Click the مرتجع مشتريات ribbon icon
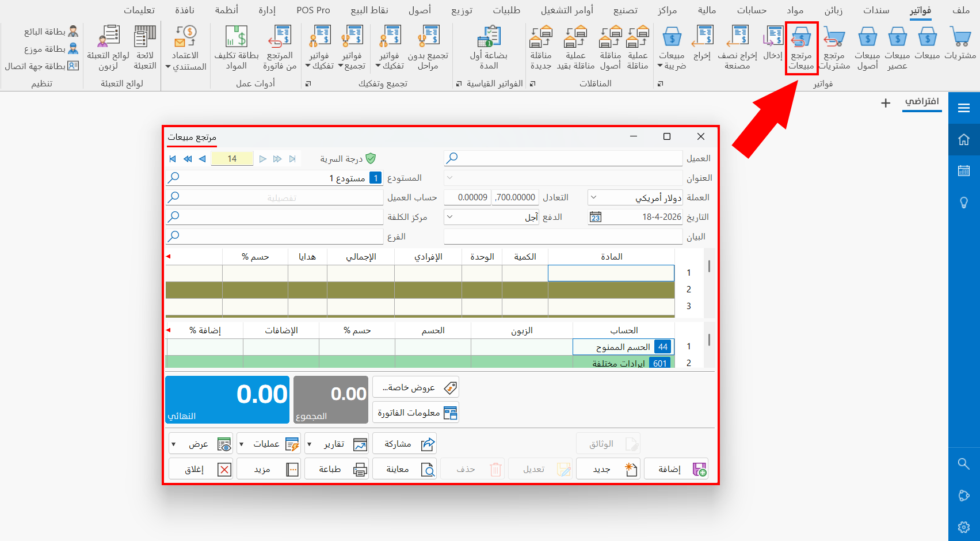 tap(834, 48)
